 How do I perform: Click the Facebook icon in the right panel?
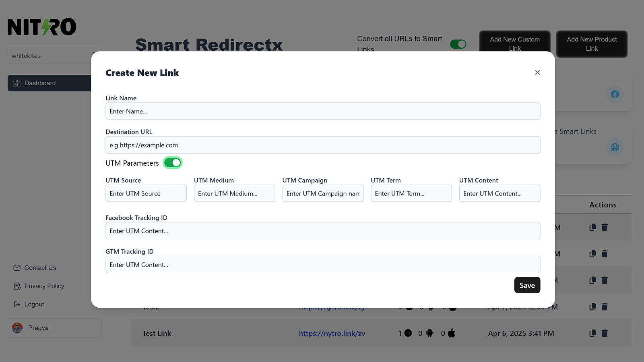click(615, 94)
